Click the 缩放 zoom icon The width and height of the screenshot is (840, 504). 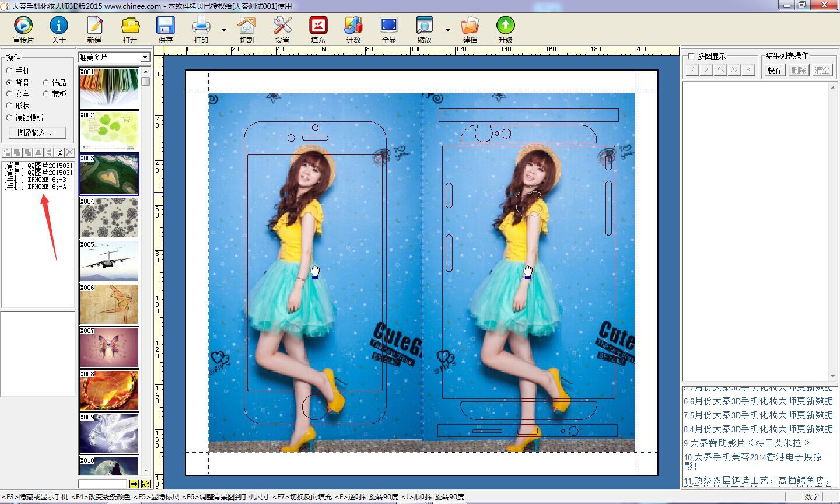(x=425, y=26)
